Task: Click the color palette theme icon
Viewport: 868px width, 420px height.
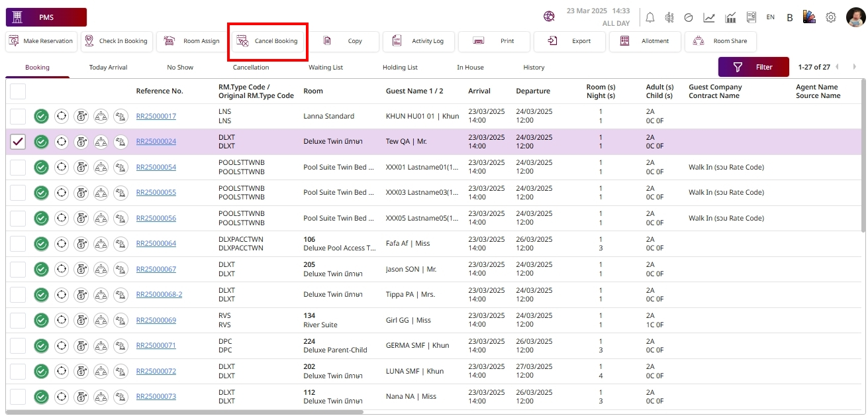Action: click(809, 17)
